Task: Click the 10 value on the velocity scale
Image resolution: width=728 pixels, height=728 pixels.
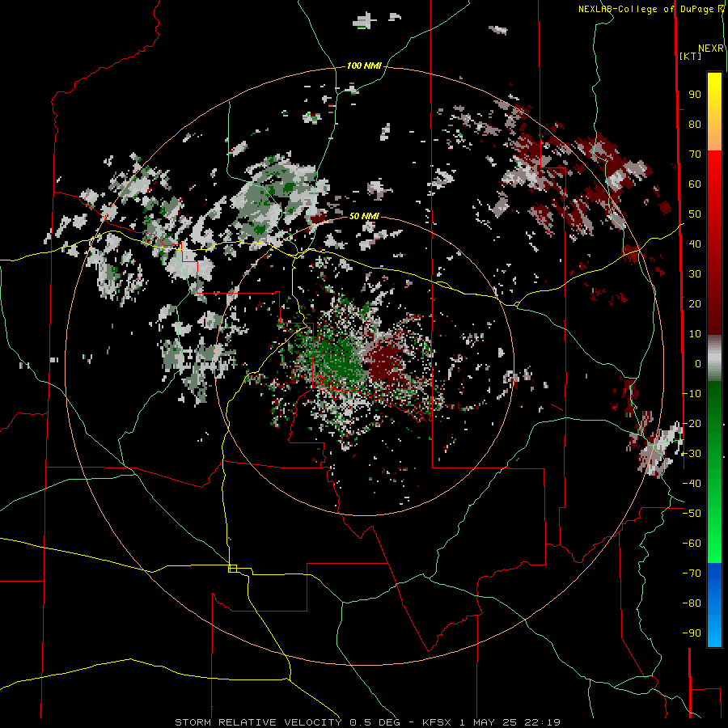Action: 695,334
